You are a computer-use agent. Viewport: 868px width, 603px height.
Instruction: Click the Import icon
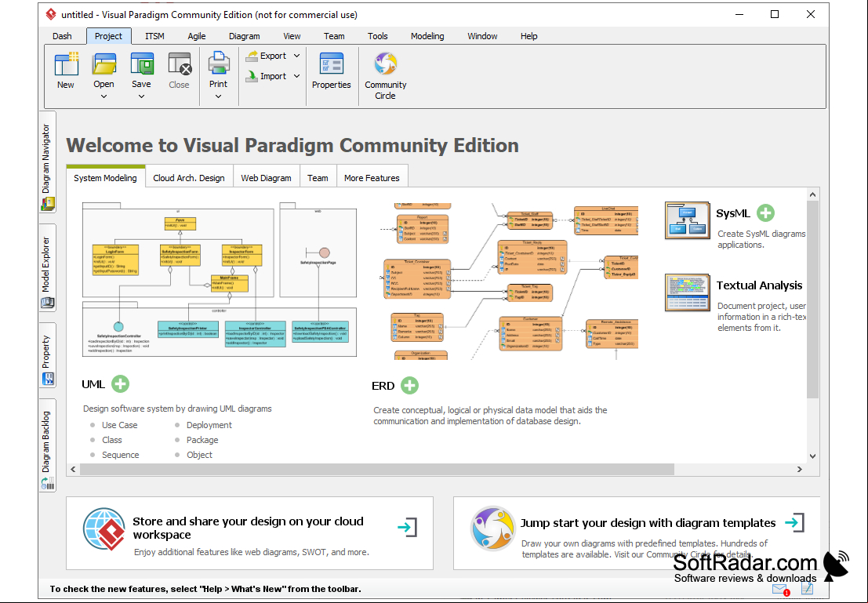pyautogui.click(x=252, y=76)
